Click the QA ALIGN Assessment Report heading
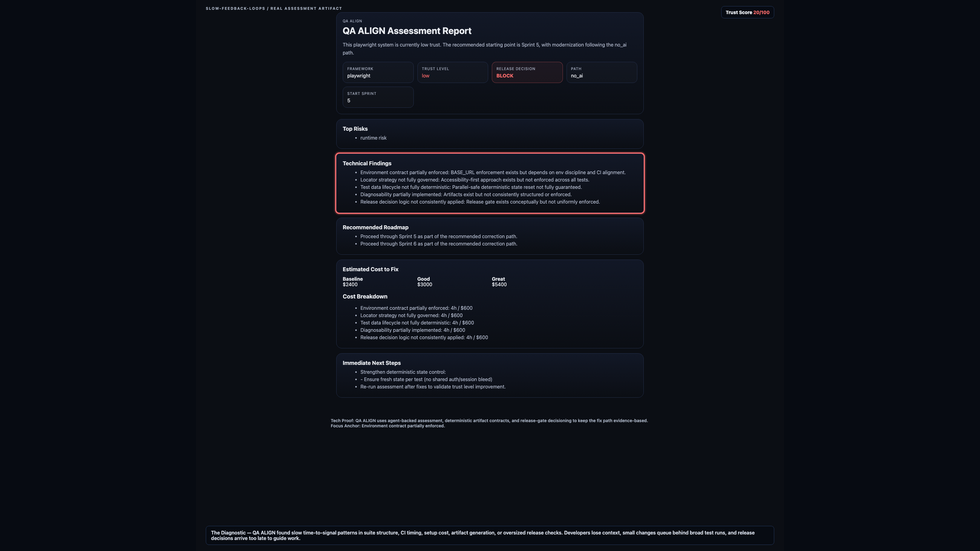The width and height of the screenshot is (980, 551). pyautogui.click(x=407, y=31)
